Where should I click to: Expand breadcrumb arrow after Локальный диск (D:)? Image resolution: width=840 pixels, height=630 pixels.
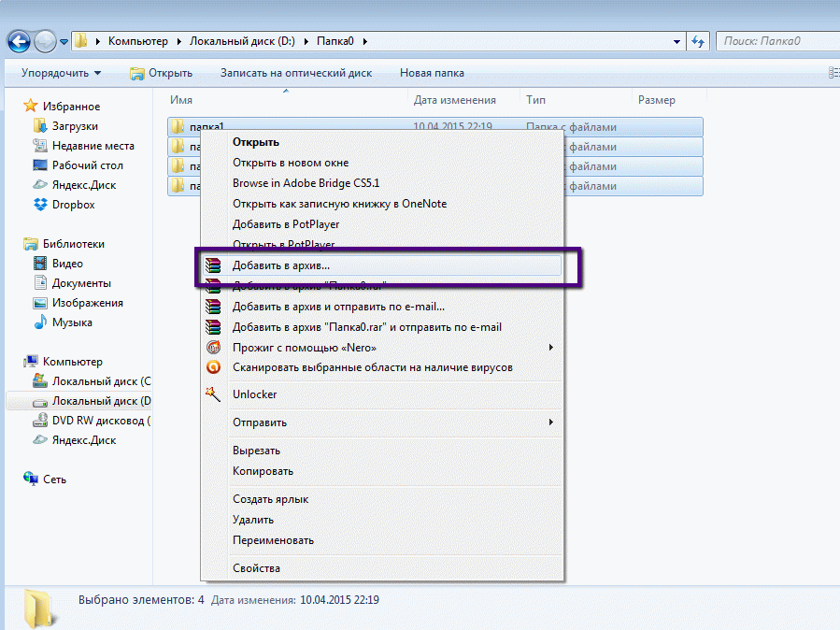[x=306, y=41]
